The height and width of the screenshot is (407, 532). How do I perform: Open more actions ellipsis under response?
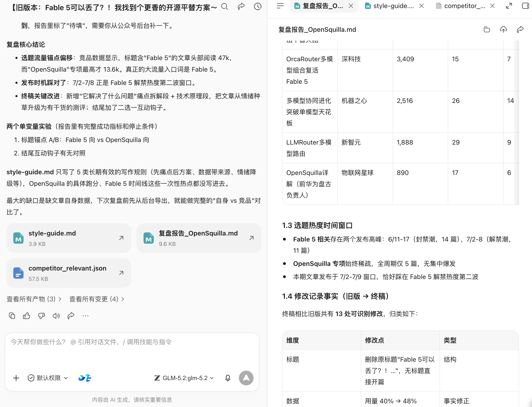tap(85, 316)
